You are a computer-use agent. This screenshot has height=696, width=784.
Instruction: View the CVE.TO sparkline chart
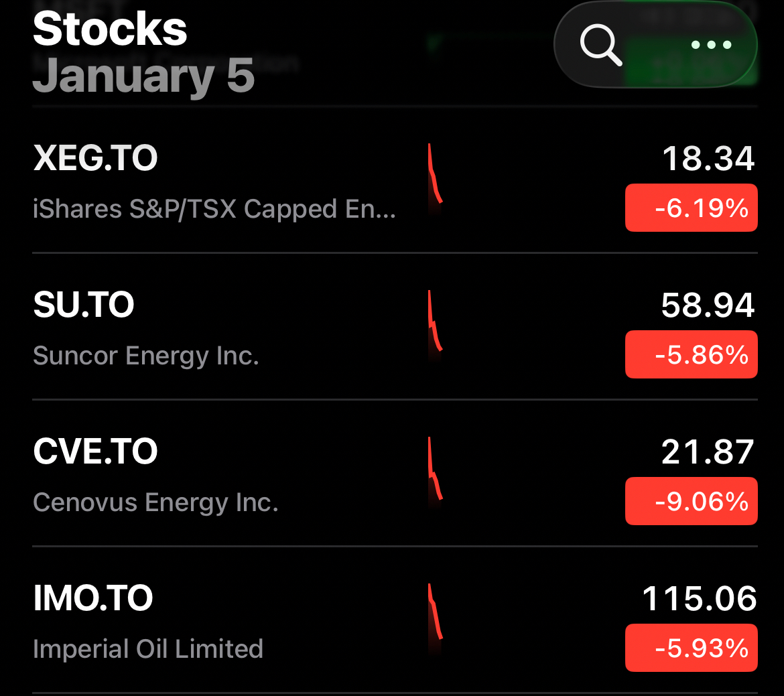point(435,469)
